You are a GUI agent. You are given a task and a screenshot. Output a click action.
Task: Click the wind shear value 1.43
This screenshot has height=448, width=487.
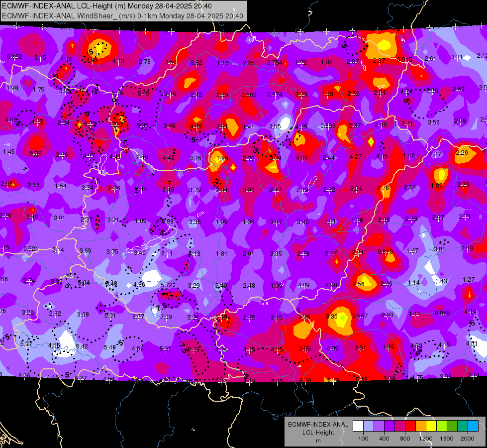(x=441, y=281)
